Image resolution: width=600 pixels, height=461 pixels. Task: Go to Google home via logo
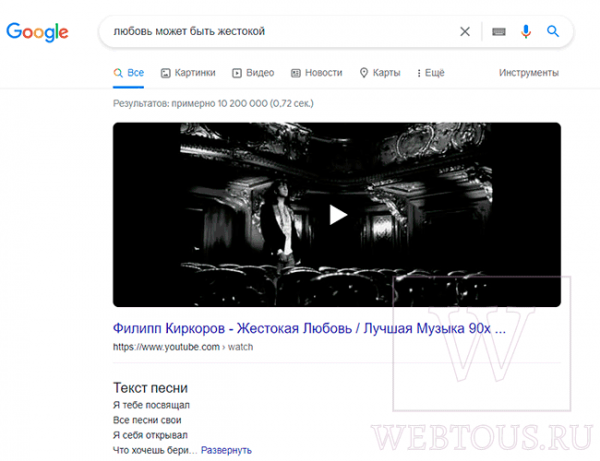pyautogui.click(x=37, y=32)
